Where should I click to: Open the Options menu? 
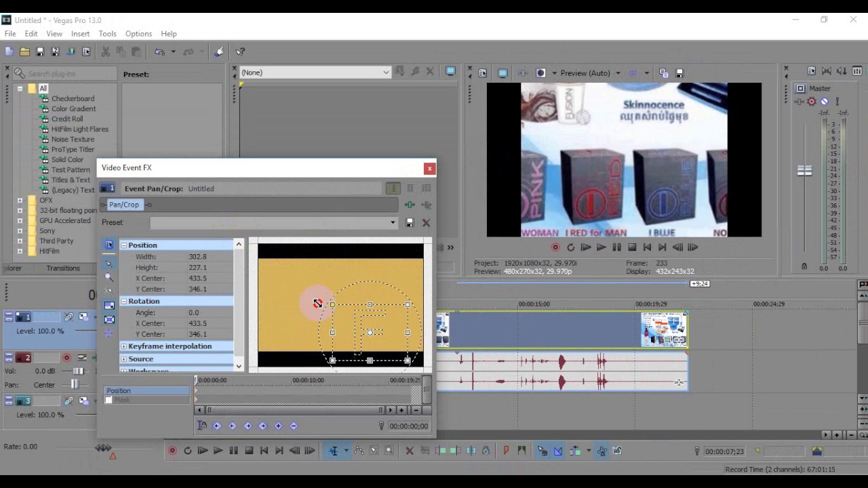(138, 34)
